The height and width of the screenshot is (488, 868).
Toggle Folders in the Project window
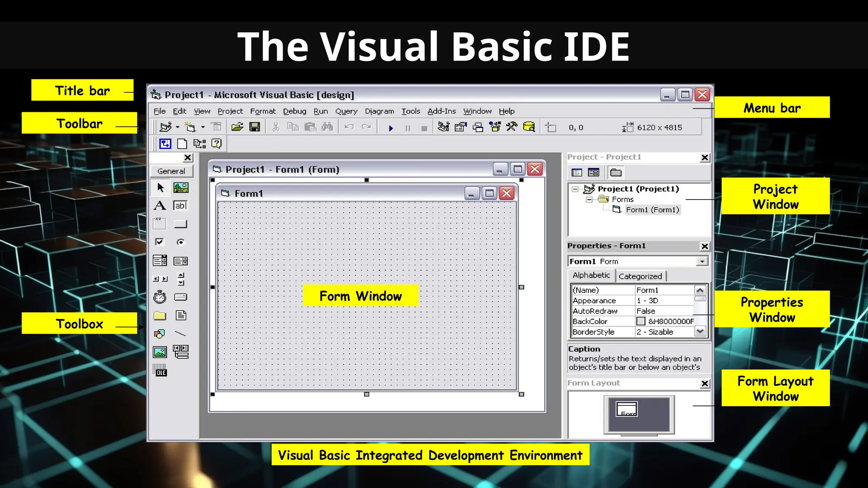(x=616, y=172)
